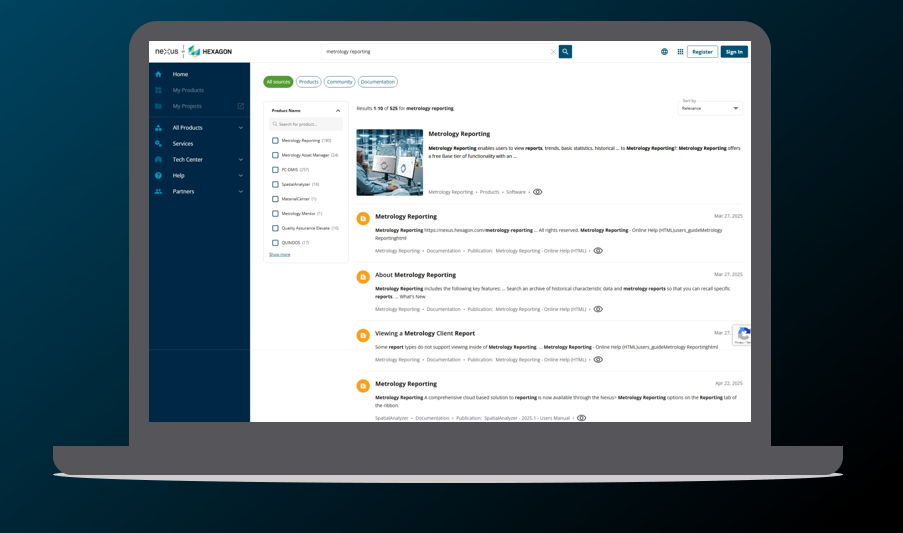Click the Nexus logo in the header
The image size is (903, 533).
(166, 51)
